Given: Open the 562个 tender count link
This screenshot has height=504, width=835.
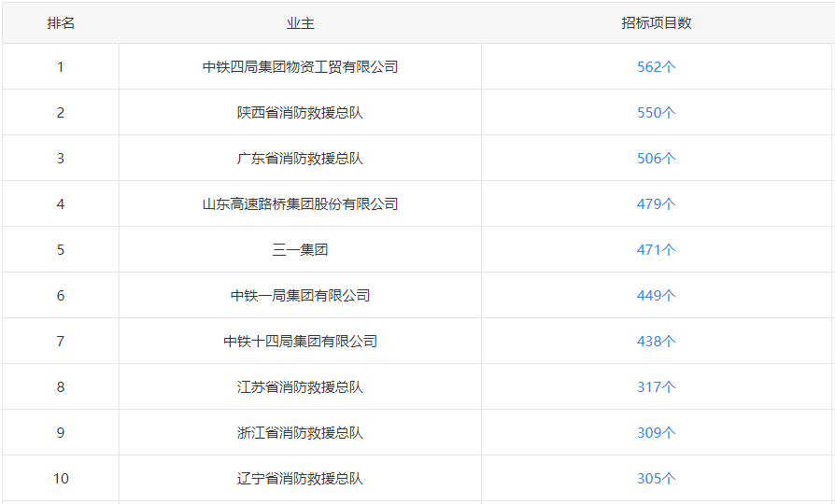Looking at the screenshot, I should pyautogui.click(x=656, y=67).
